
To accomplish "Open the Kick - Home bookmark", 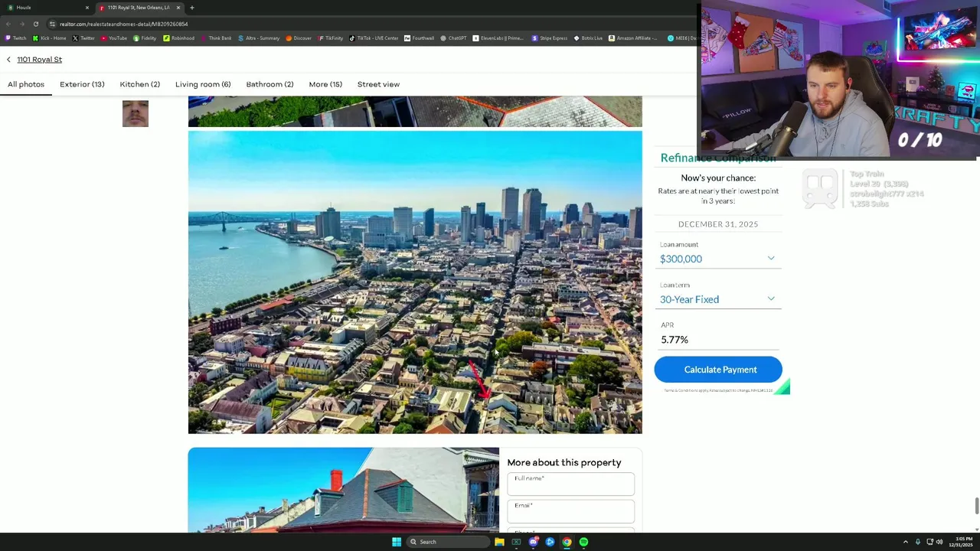I will [50, 38].
